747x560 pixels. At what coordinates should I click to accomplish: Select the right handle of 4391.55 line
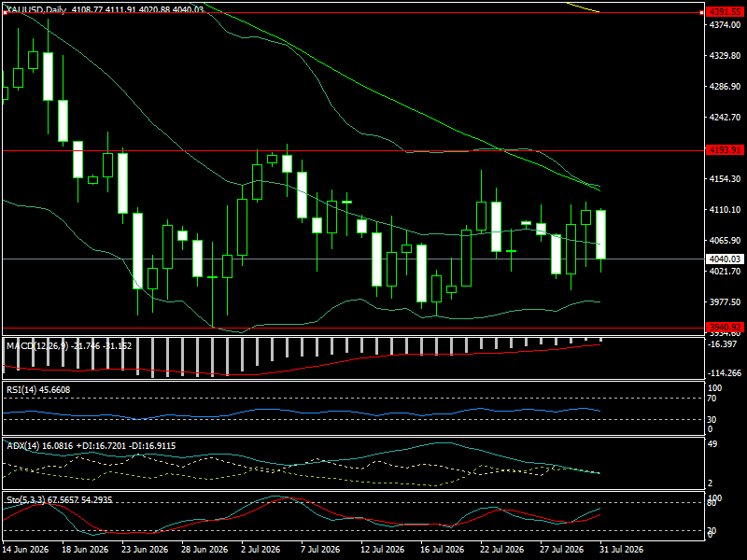[x=702, y=12]
